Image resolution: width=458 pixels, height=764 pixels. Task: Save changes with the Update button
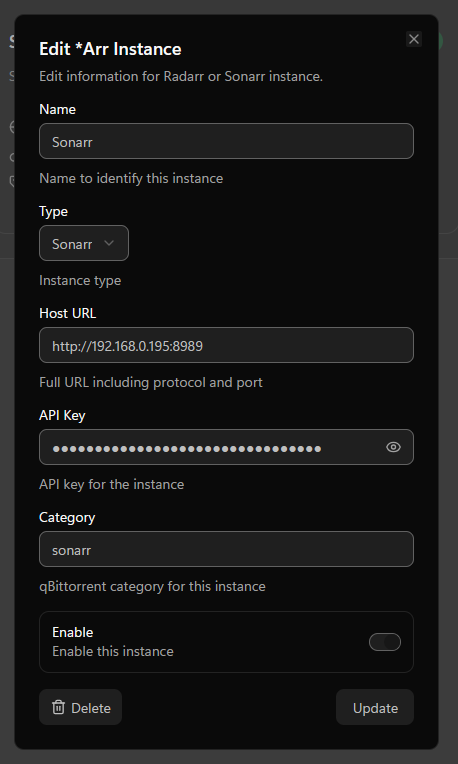(x=375, y=707)
